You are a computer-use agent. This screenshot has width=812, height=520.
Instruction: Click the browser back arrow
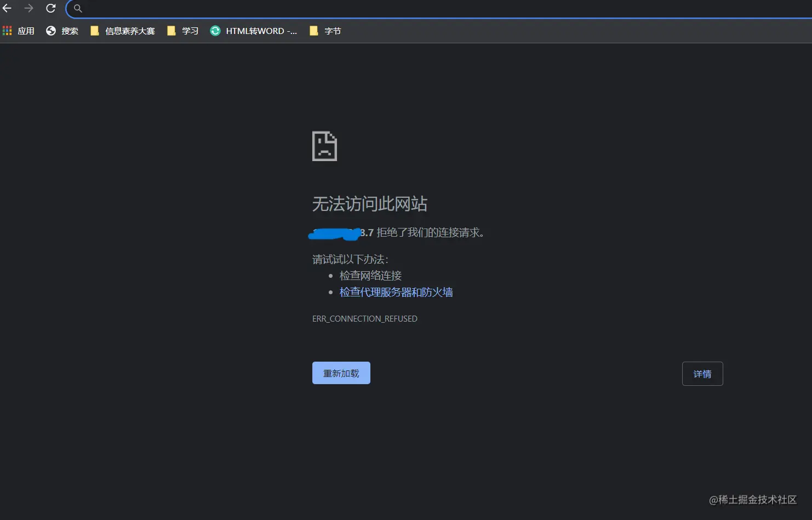tap(7, 8)
